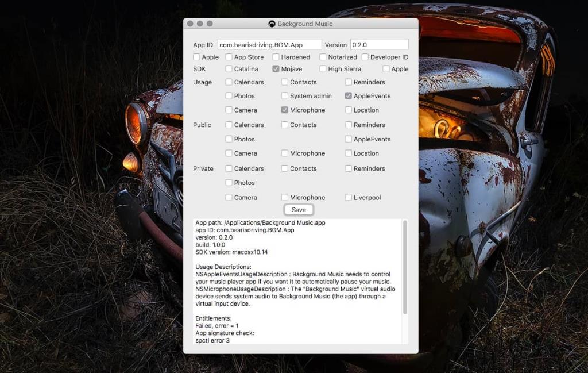Disable the Microphone usage checkbox
The height and width of the screenshot is (373, 588).
284,110
